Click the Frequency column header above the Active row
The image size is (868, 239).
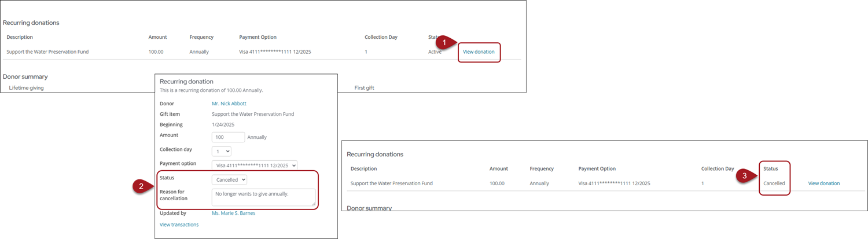(201, 37)
